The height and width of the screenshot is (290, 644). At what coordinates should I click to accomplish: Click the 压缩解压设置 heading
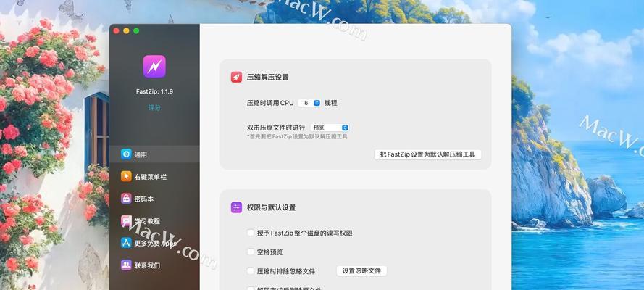point(267,78)
